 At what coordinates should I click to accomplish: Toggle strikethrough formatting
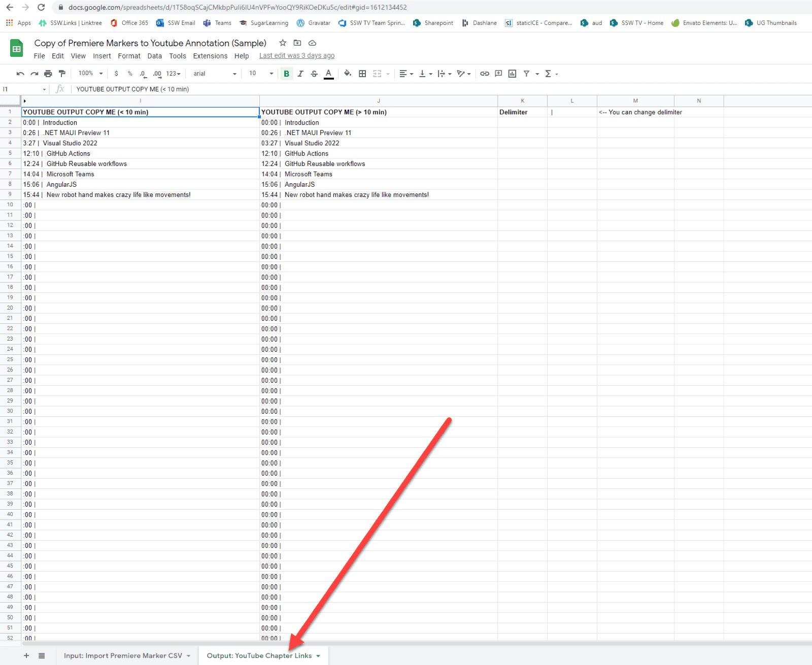[x=314, y=74]
